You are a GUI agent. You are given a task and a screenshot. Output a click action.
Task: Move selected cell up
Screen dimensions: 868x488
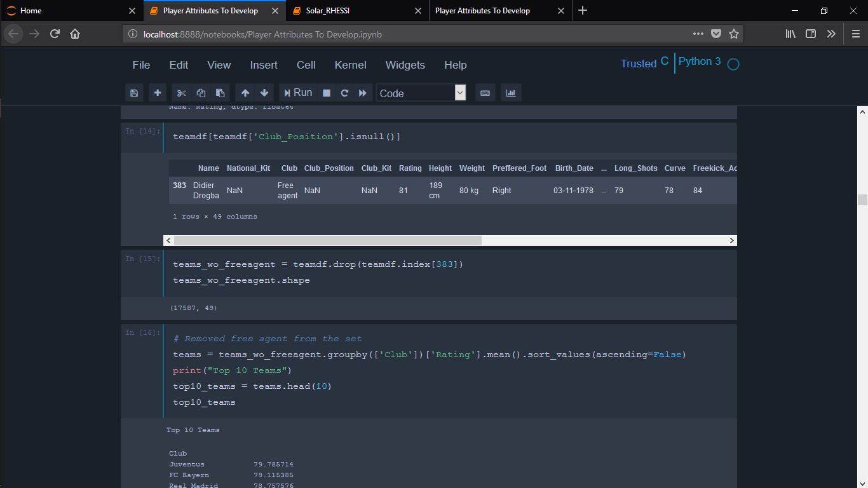[245, 92]
